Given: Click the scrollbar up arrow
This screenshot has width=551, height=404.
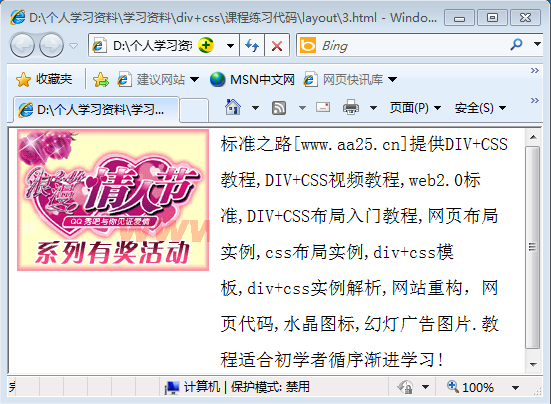Looking at the screenshot, I should tap(533, 137).
